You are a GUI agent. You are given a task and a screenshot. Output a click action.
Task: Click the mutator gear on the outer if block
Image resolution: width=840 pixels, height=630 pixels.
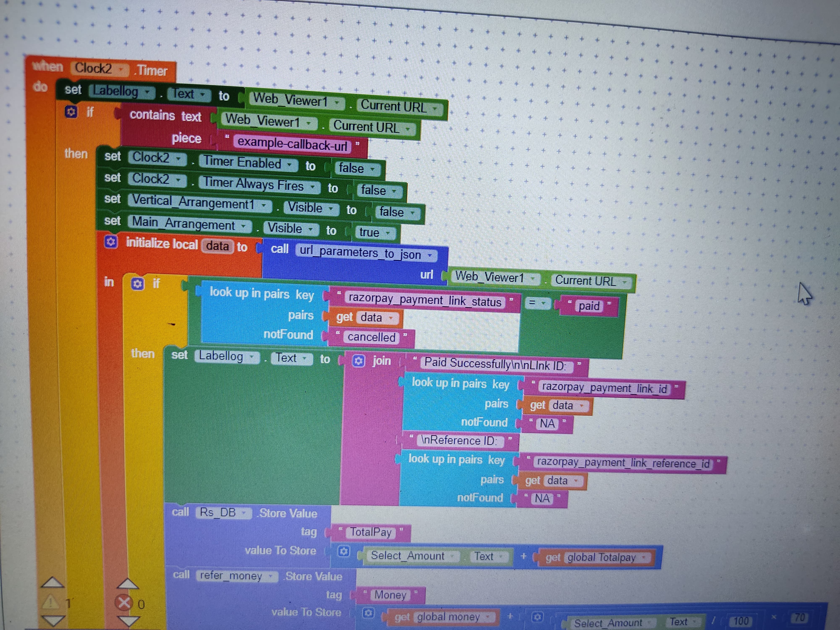71,112
